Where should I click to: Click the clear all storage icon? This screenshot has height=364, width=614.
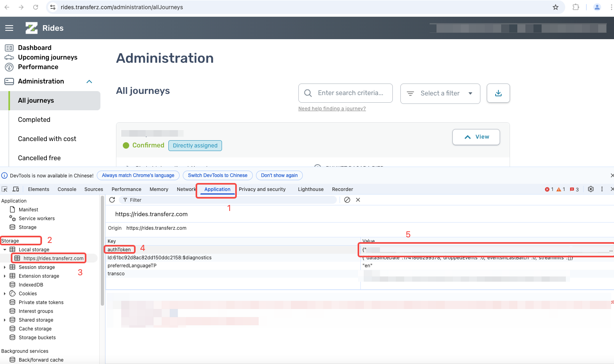tap(347, 200)
